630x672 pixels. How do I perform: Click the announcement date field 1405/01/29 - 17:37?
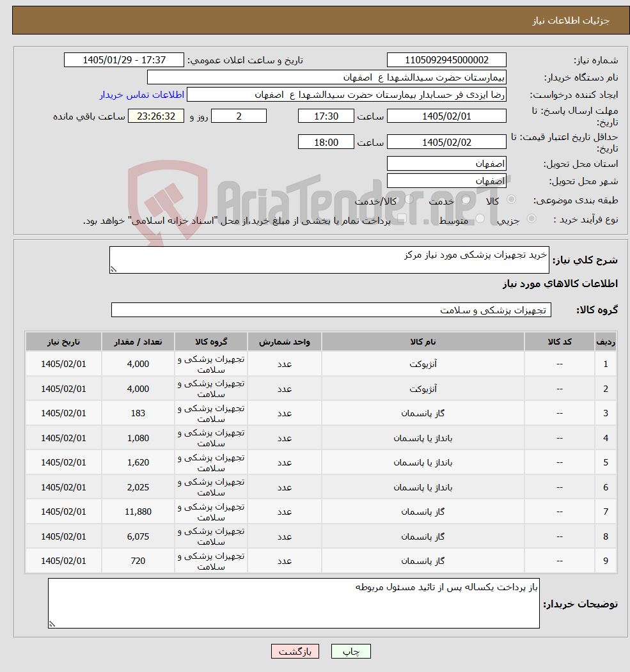[124, 60]
